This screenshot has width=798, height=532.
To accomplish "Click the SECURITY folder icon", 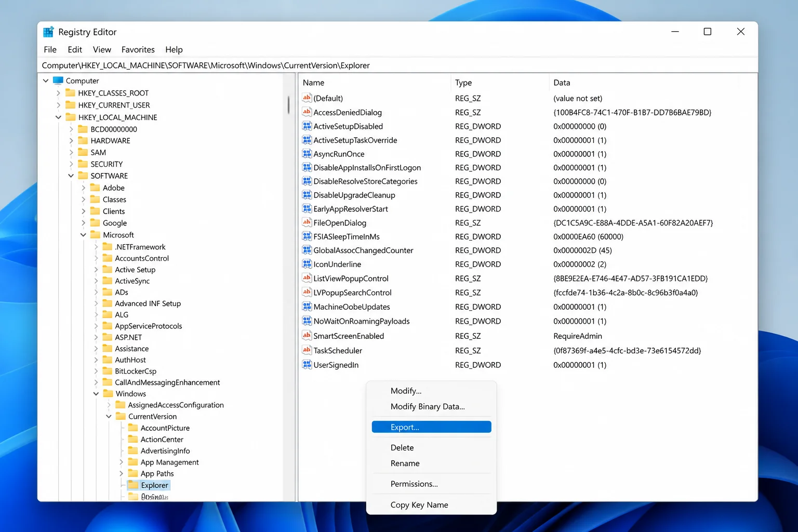I will coord(83,164).
